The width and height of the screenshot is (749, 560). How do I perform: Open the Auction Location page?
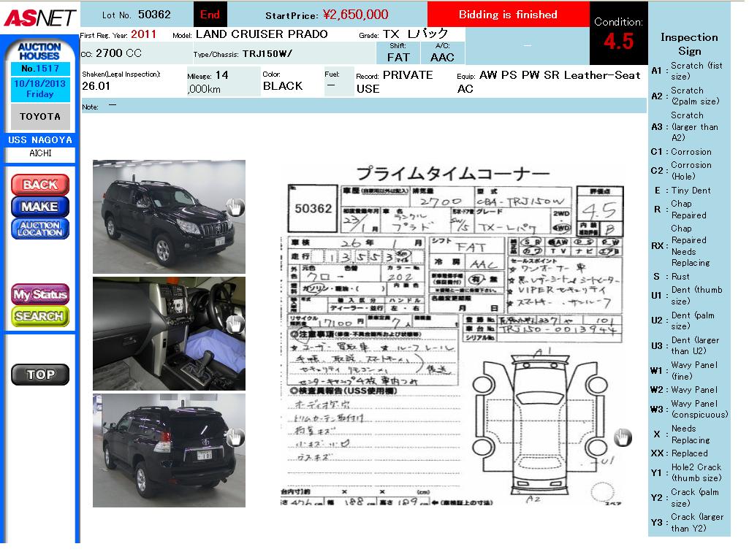pyautogui.click(x=39, y=229)
